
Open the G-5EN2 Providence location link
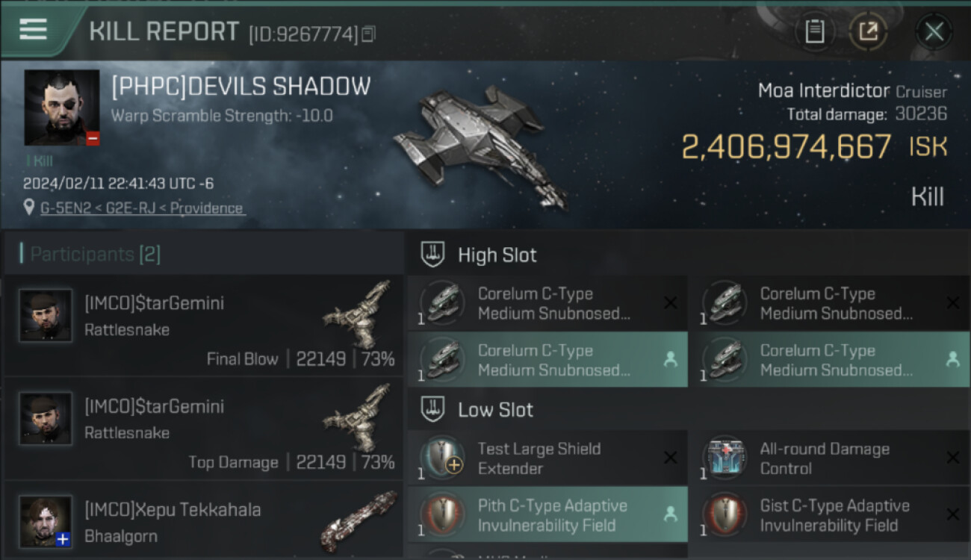[x=143, y=208]
